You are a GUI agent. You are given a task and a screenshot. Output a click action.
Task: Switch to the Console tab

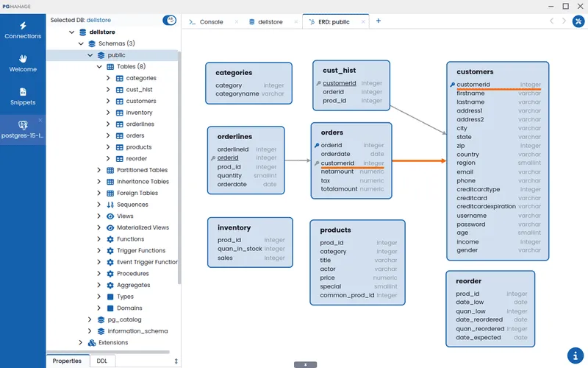(209, 22)
